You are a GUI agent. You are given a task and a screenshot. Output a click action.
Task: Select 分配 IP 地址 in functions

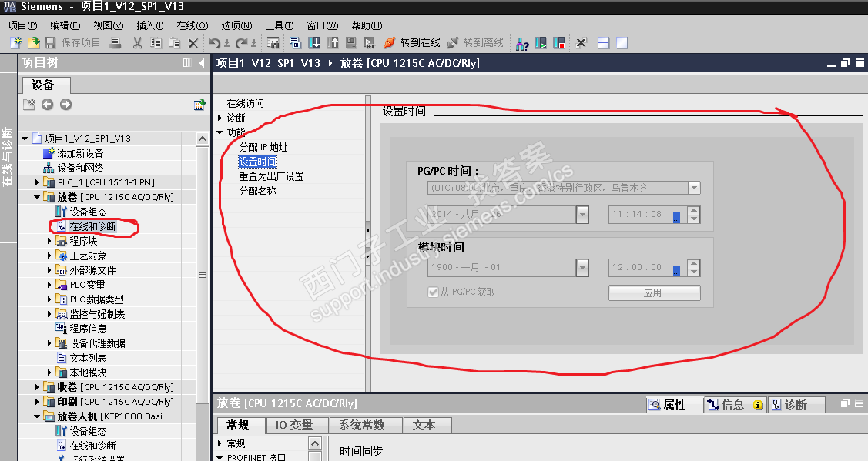click(263, 147)
